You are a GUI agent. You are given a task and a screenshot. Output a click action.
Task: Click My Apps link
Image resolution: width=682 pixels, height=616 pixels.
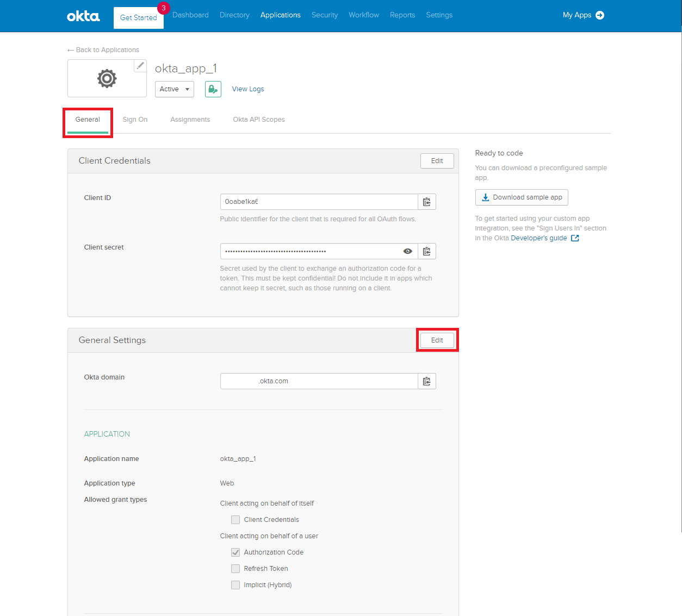[577, 15]
